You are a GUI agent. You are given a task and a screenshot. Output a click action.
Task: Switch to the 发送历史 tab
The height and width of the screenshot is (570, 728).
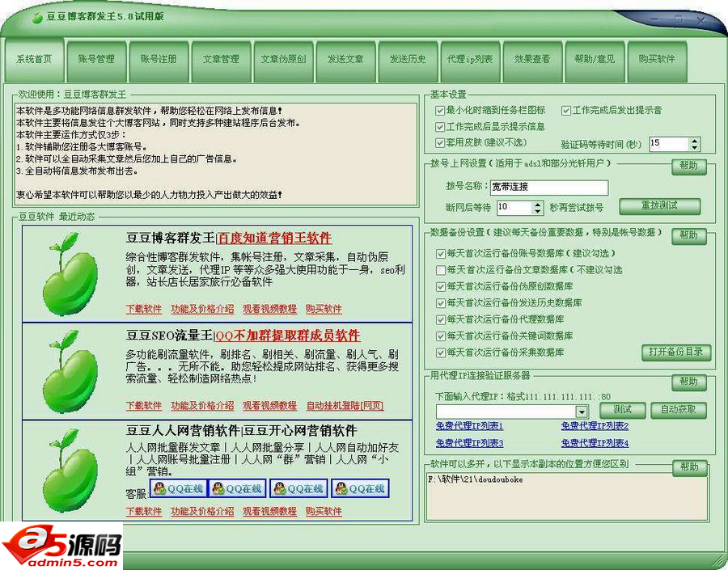coord(408,61)
